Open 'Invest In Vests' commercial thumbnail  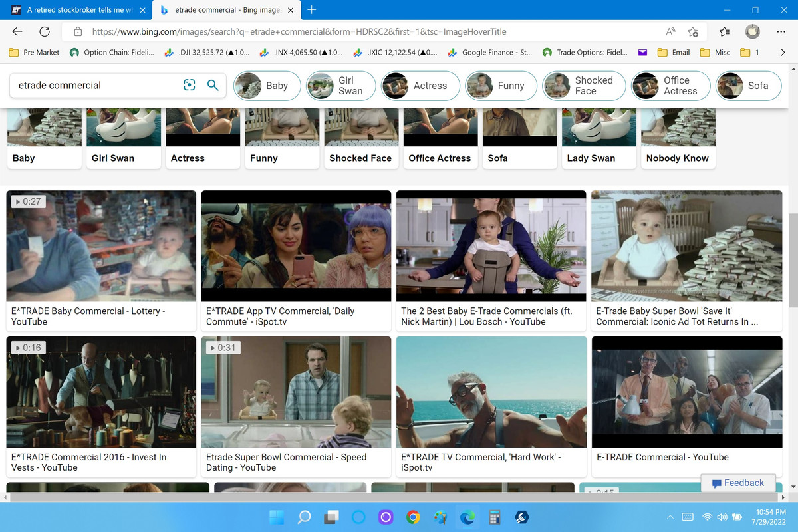point(101,392)
